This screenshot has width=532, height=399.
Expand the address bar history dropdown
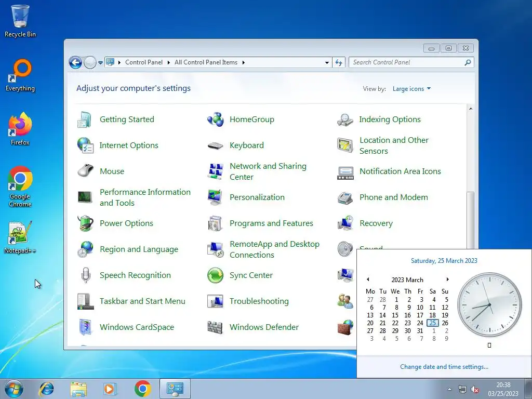pos(327,63)
